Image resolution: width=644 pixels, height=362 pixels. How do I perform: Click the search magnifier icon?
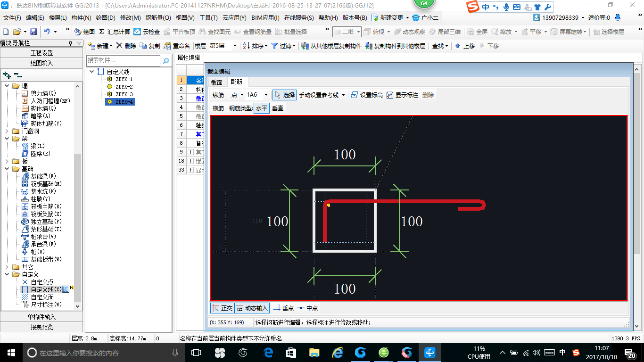pos(166,60)
